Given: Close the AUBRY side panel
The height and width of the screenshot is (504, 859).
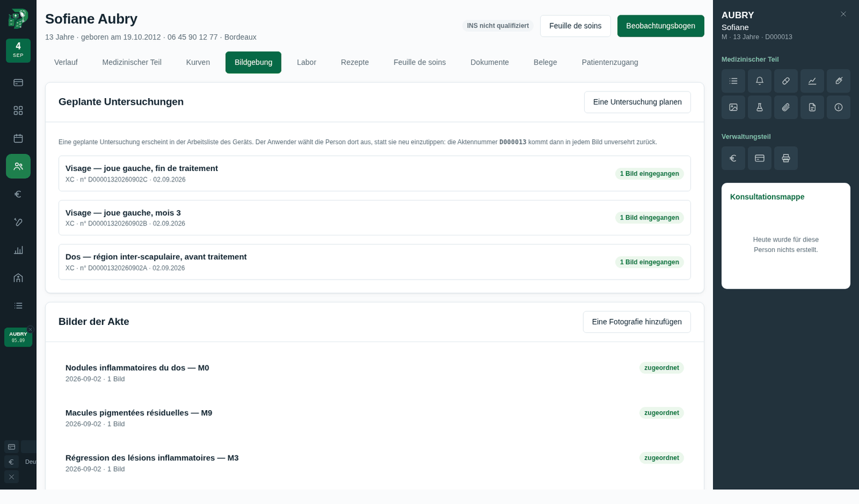Looking at the screenshot, I should (x=843, y=14).
